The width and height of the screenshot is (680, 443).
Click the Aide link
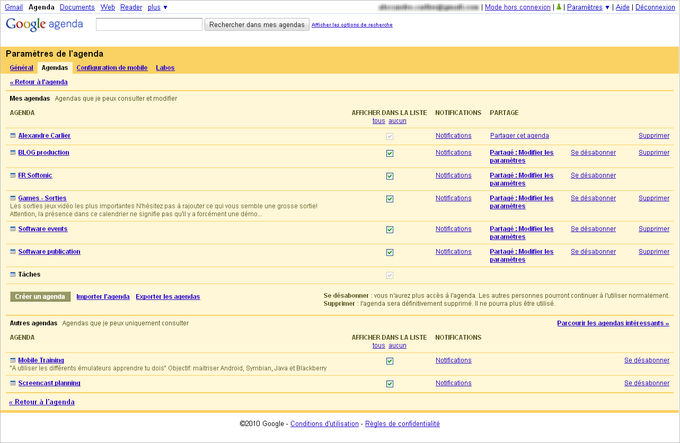[622, 7]
